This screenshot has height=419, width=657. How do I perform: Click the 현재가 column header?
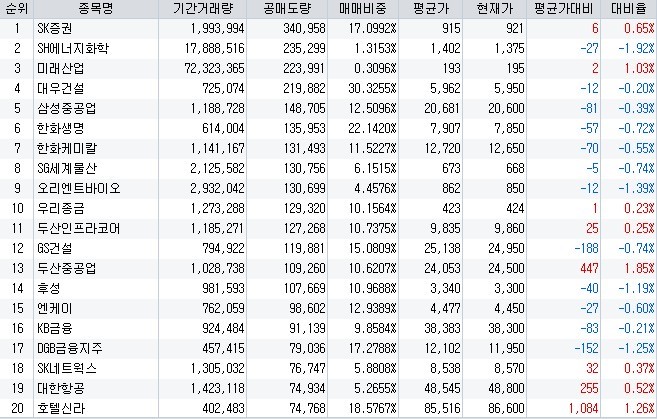pyautogui.click(x=495, y=8)
